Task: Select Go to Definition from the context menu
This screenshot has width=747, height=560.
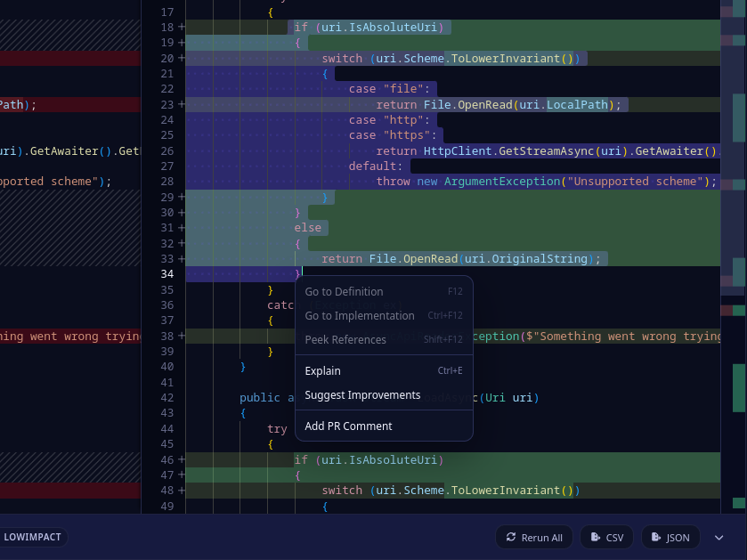Action: point(345,291)
